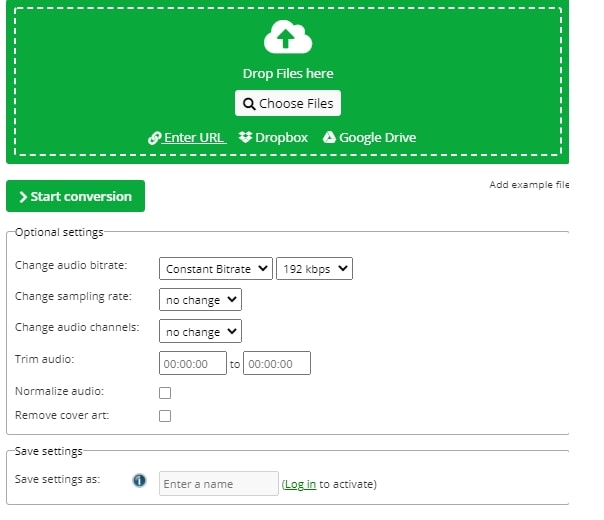This screenshot has height=520, width=604.
Task: Click the Optional settings heading
Action: (59, 232)
